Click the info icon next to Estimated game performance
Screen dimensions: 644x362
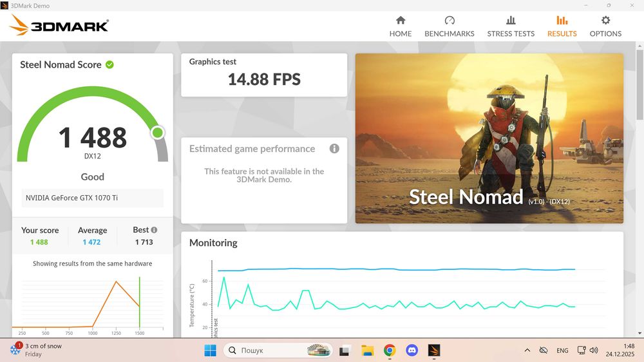coord(334,148)
